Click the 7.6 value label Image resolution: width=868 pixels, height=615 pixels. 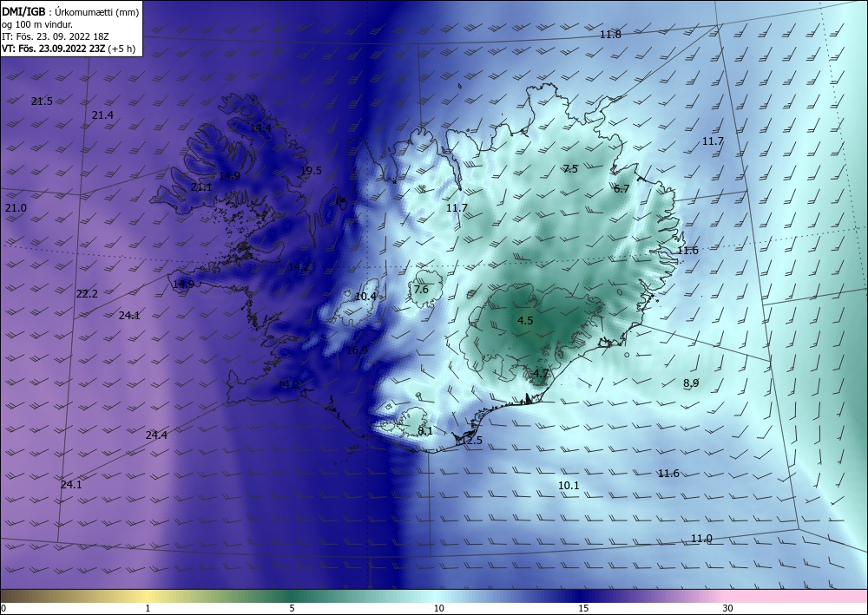(x=421, y=289)
